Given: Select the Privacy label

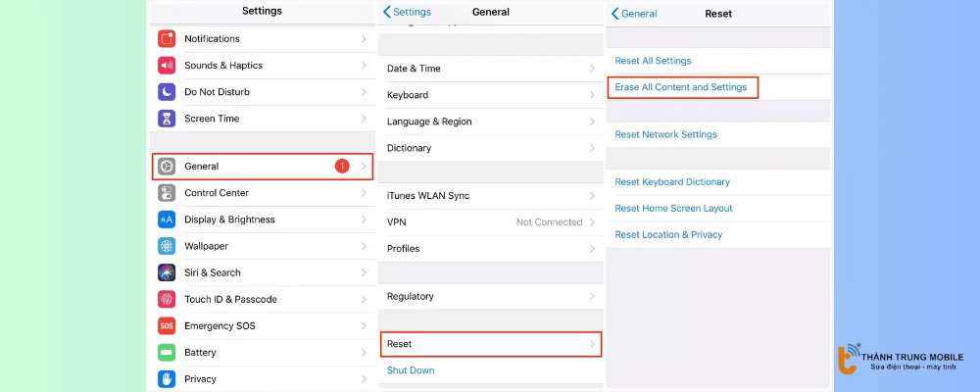Looking at the screenshot, I should (200, 379).
